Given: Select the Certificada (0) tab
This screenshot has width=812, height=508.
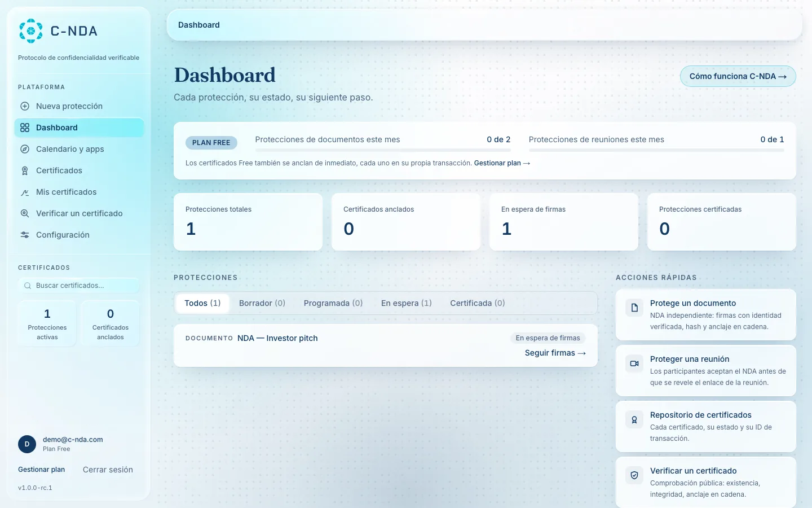Looking at the screenshot, I should [478, 303].
